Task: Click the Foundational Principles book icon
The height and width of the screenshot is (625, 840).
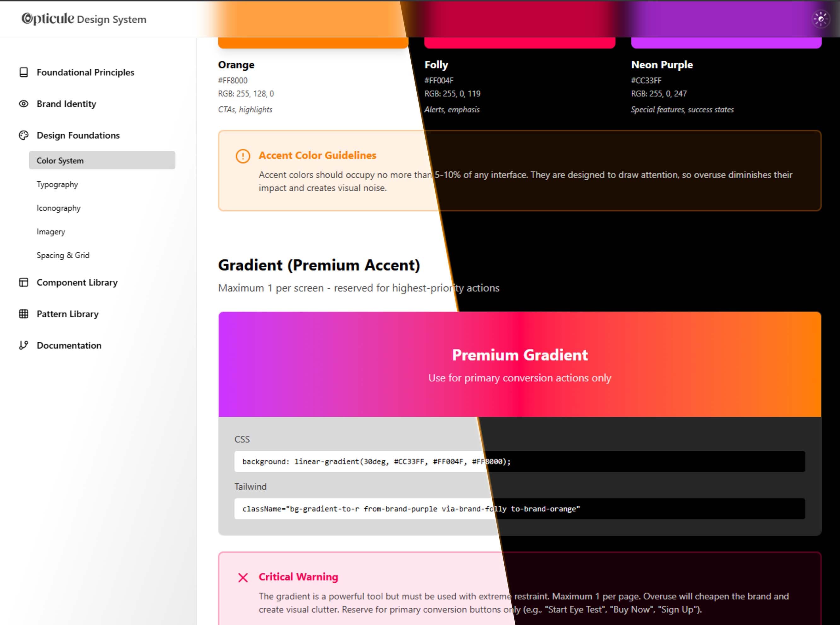Action: click(x=23, y=72)
